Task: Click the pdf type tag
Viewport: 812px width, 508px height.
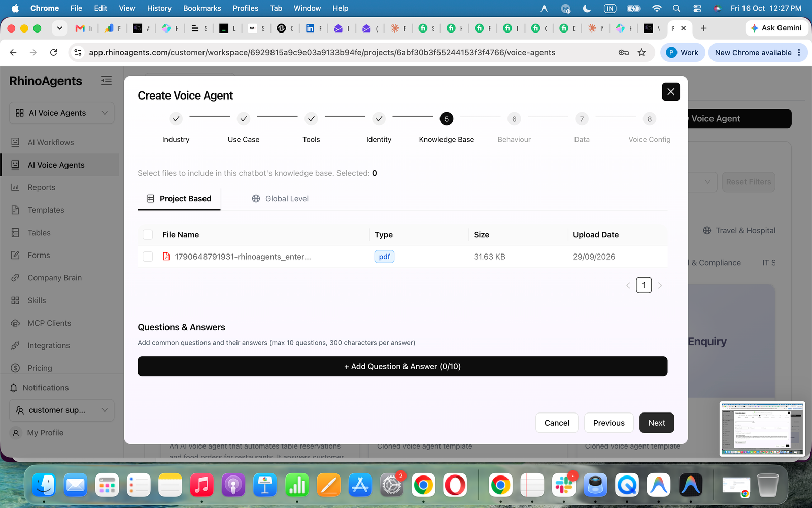Action: 384,257
